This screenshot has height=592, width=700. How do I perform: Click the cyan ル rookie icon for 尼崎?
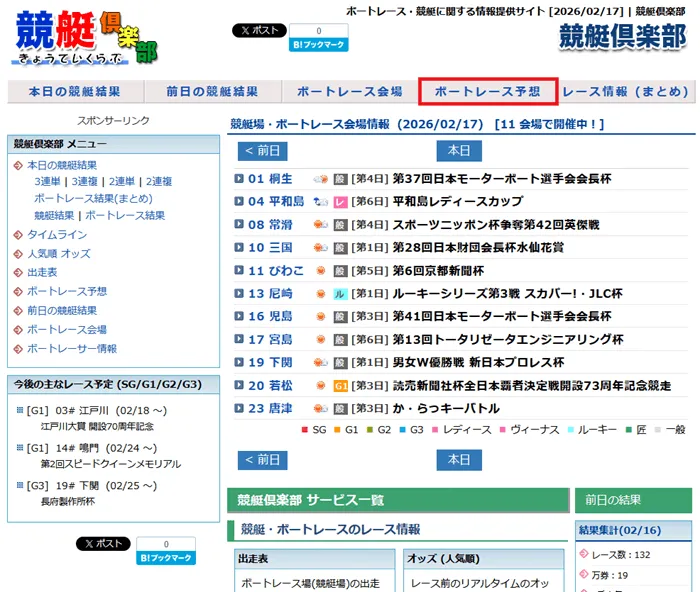click(340, 294)
